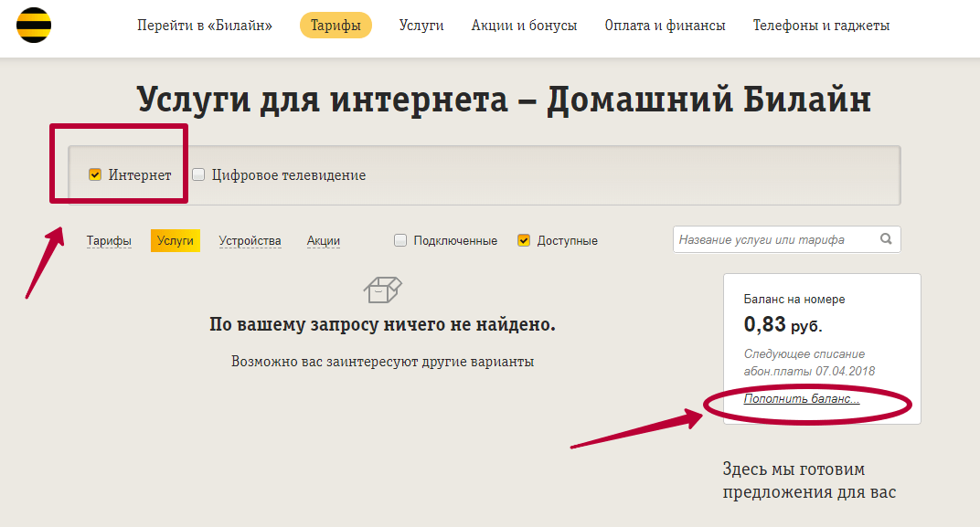Select the Услуги filter tab
The image size is (980, 527).
pyautogui.click(x=175, y=239)
